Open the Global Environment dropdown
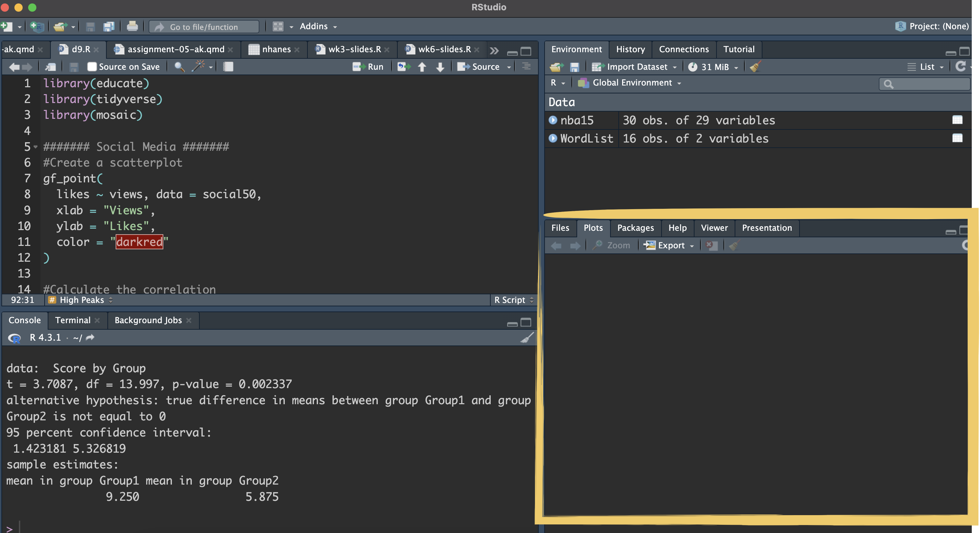 pos(632,83)
